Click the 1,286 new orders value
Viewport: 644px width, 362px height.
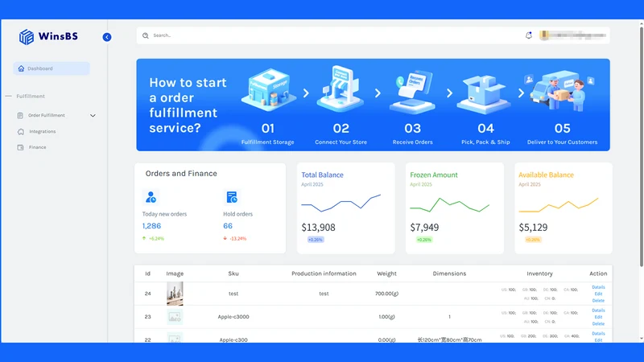(x=151, y=226)
